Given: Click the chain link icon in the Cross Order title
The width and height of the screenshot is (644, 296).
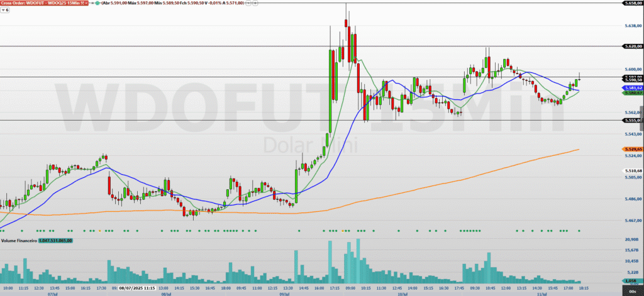Looking at the screenshot, I should pyautogui.click(x=84, y=4).
